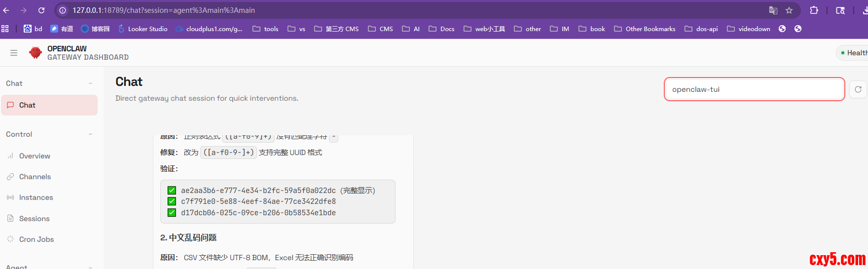Viewport: 868px width, 269px height.
Task: Reload the page using browser refresh
Action: click(x=41, y=10)
